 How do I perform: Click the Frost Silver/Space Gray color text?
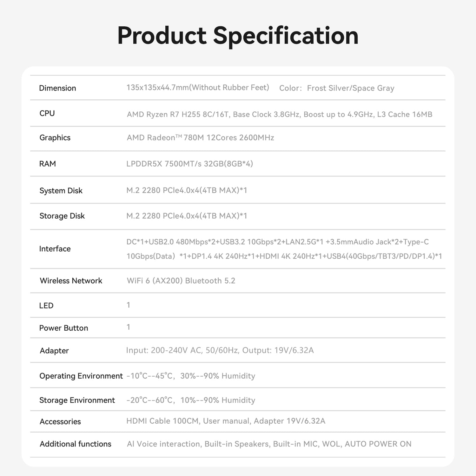pyautogui.click(x=350, y=88)
